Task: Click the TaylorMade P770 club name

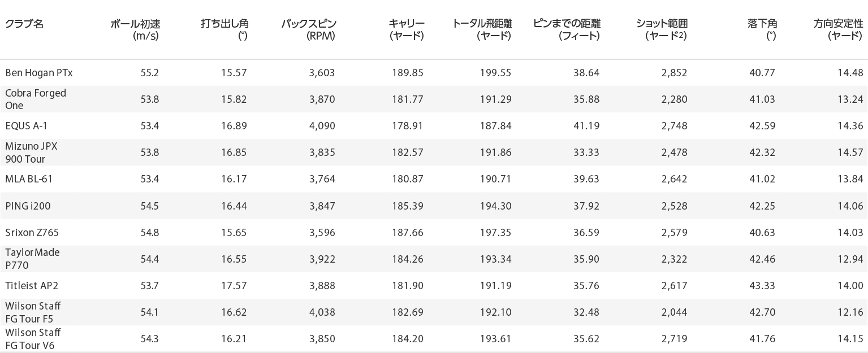Action: click(32, 259)
